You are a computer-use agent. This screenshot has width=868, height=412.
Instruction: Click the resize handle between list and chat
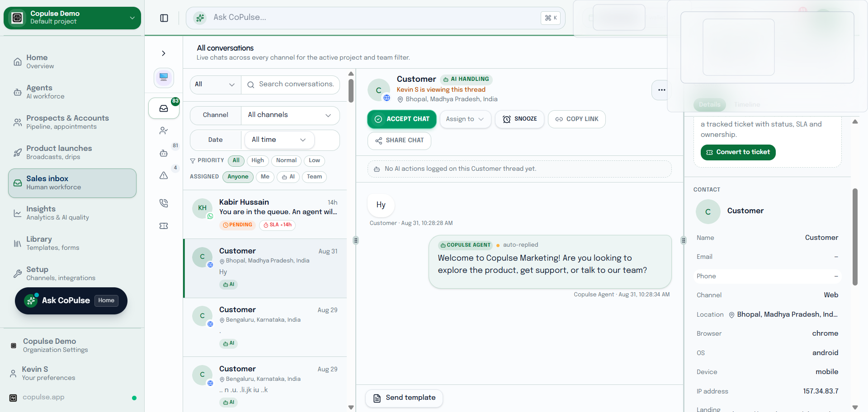(x=356, y=240)
